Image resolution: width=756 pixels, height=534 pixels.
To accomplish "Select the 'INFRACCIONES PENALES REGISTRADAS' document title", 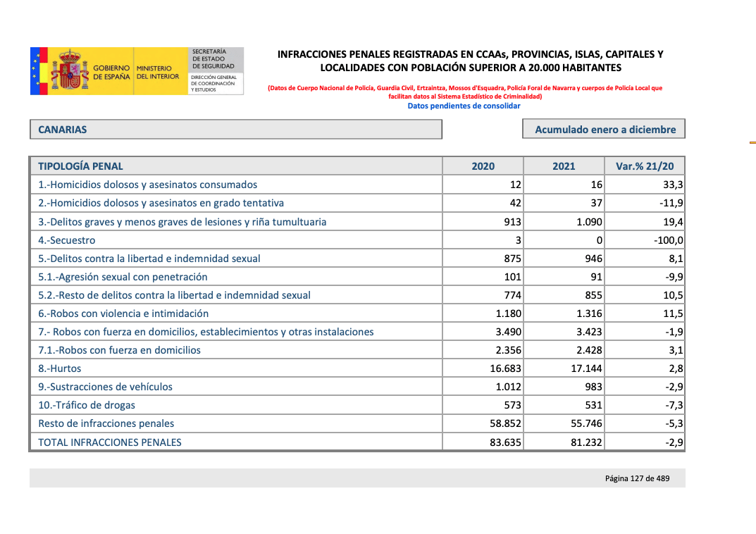I will click(x=471, y=61).
